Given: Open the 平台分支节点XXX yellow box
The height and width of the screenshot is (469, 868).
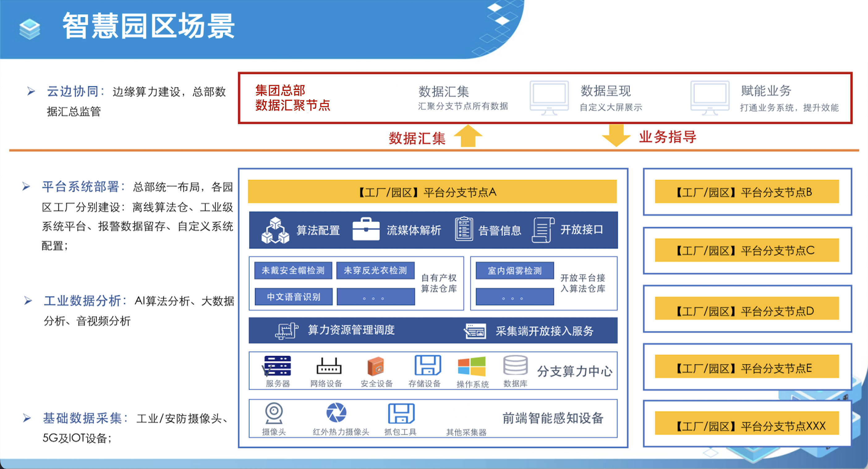Looking at the screenshot, I should tap(747, 423).
